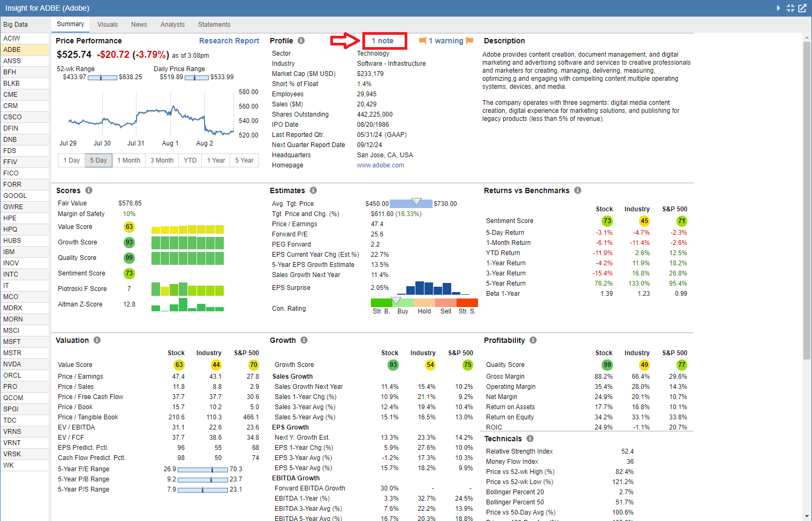Screen dimensions: 812x521
Task: Click the EPS Surprise histogram
Action: [434, 288]
